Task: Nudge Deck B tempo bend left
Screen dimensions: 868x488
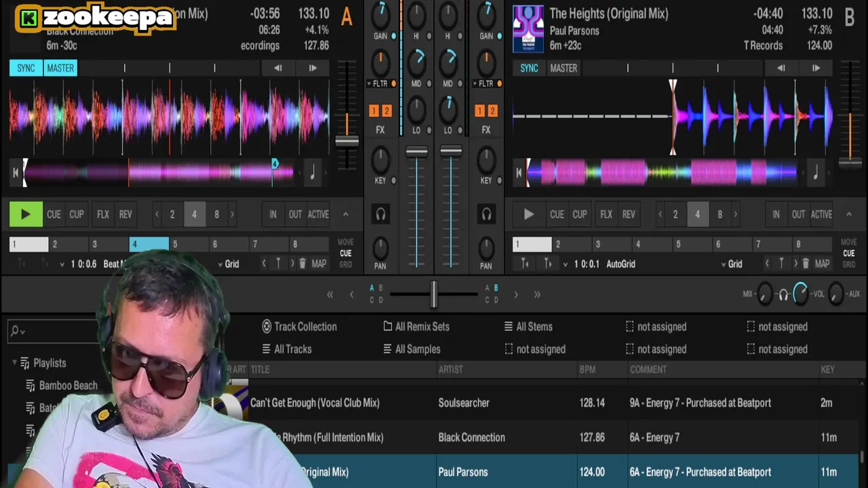Action: point(781,68)
